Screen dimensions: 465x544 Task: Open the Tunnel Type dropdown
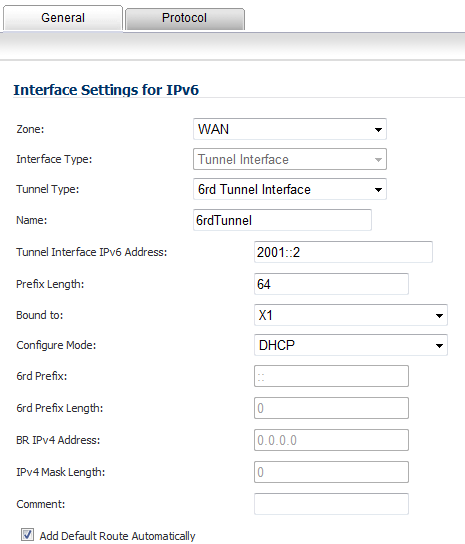[290, 189]
